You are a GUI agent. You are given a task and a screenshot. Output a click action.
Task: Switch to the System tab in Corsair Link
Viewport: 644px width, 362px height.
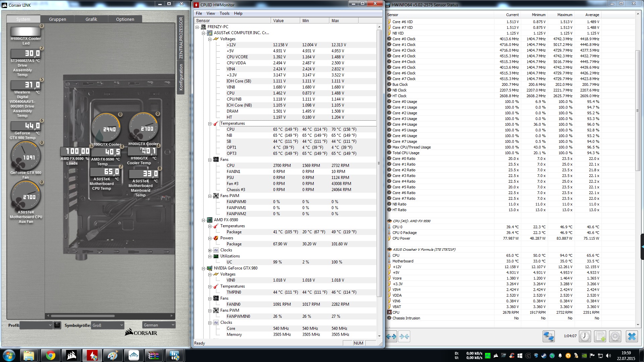tap(23, 19)
